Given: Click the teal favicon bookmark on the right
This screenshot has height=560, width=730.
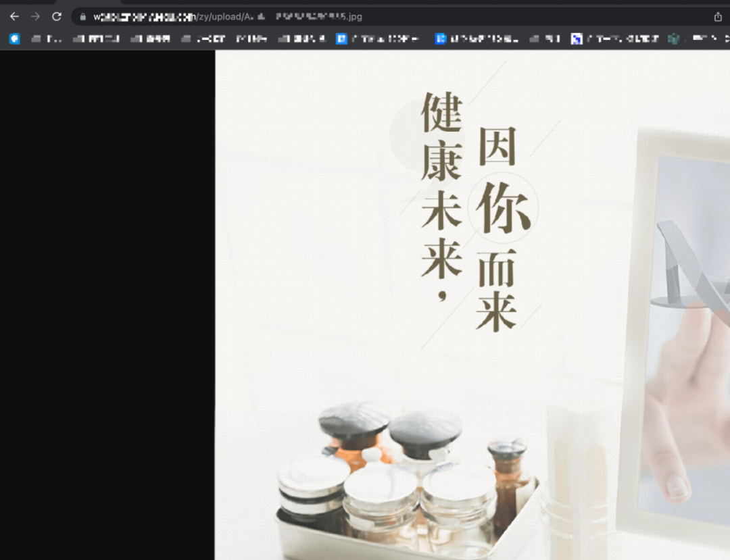Looking at the screenshot, I should coord(673,39).
